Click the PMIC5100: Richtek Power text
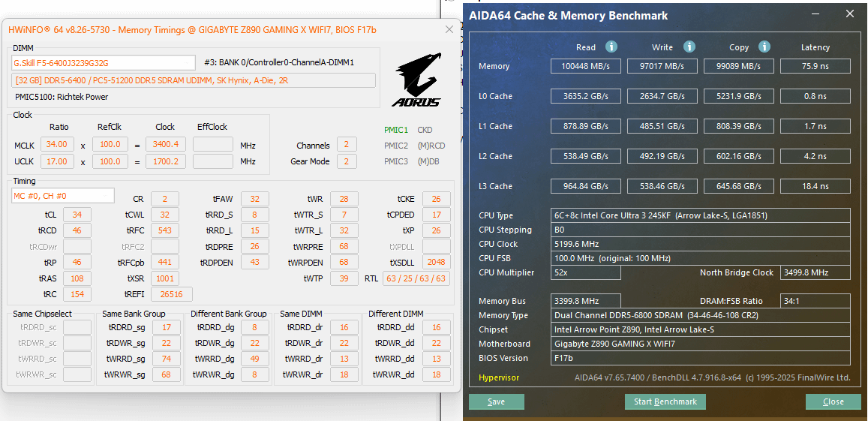Viewport: 868px width, 421px height. 62,97
